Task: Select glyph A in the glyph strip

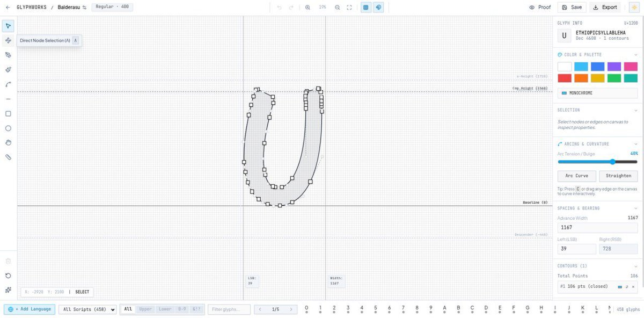Action: tap(444, 309)
